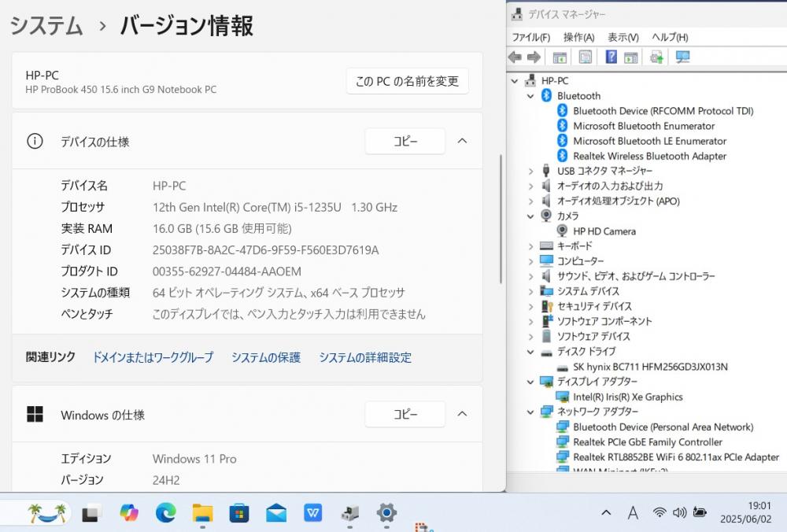787x532 pixels.
Task: Expand the ソフトウェア コンポーネント category
Action: coord(530,322)
